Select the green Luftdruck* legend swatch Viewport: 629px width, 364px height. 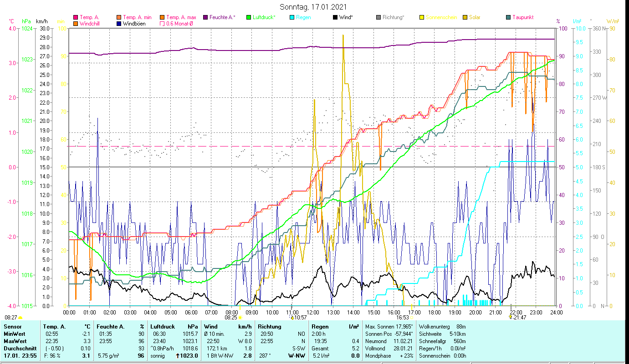pos(249,17)
